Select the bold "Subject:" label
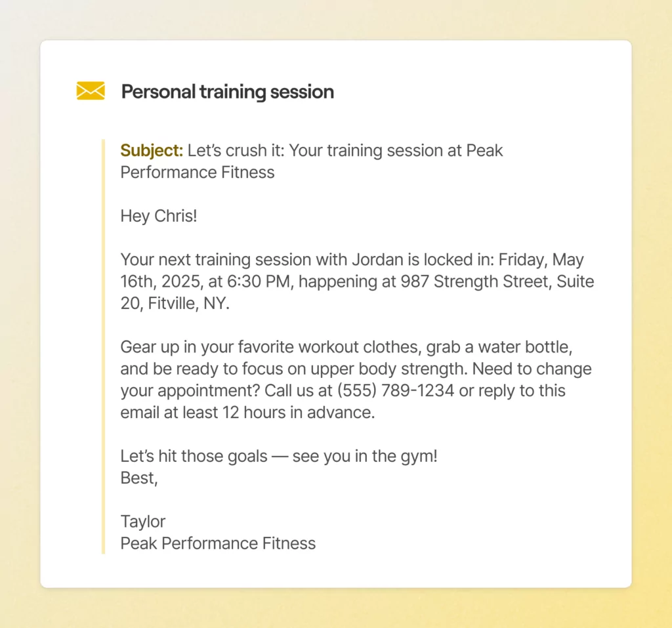This screenshot has height=628, width=672. pyautogui.click(x=152, y=150)
